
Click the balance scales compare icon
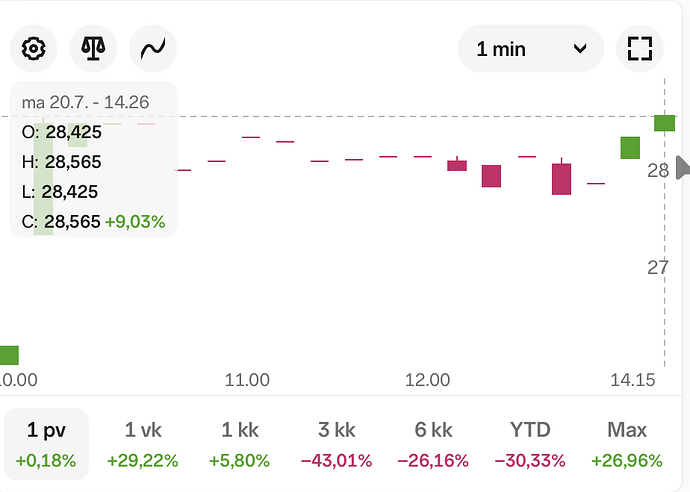pos(93,48)
